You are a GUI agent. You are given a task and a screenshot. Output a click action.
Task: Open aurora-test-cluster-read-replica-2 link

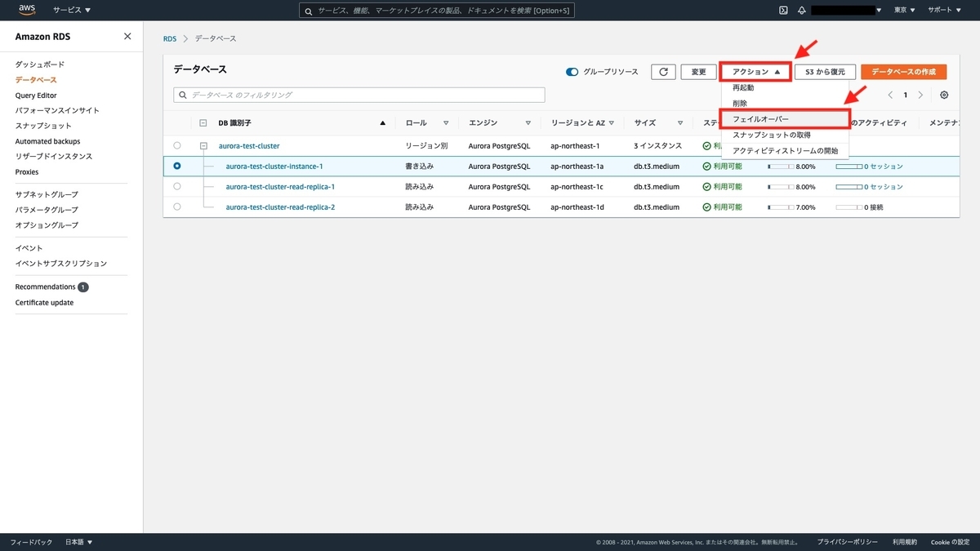(x=280, y=207)
